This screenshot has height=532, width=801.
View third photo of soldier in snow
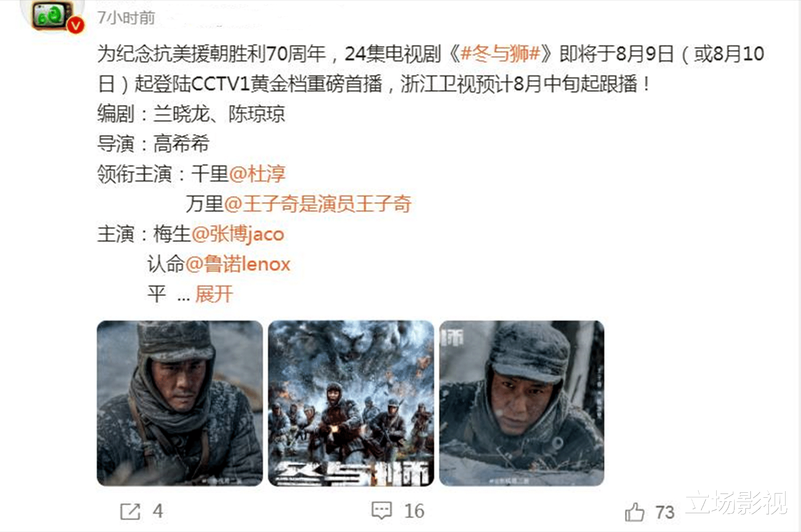(x=522, y=403)
